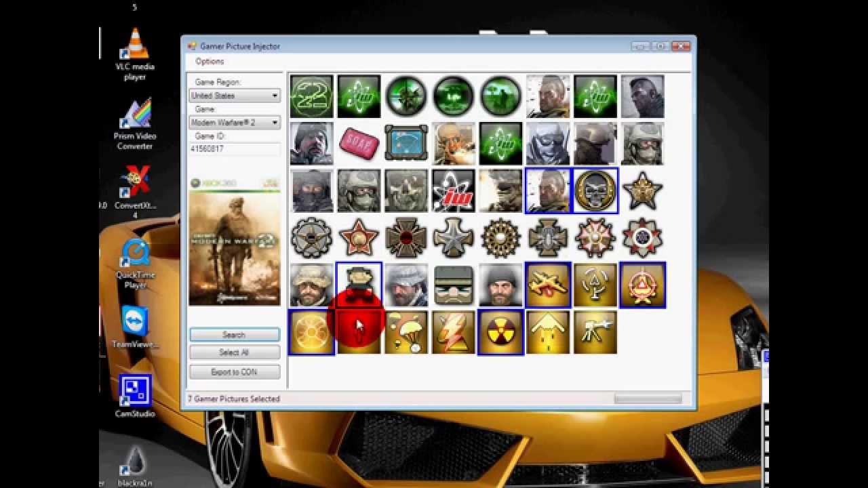Choose the gray gear prestige emblem
The width and height of the screenshot is (868, 488).
pos(311,239)
